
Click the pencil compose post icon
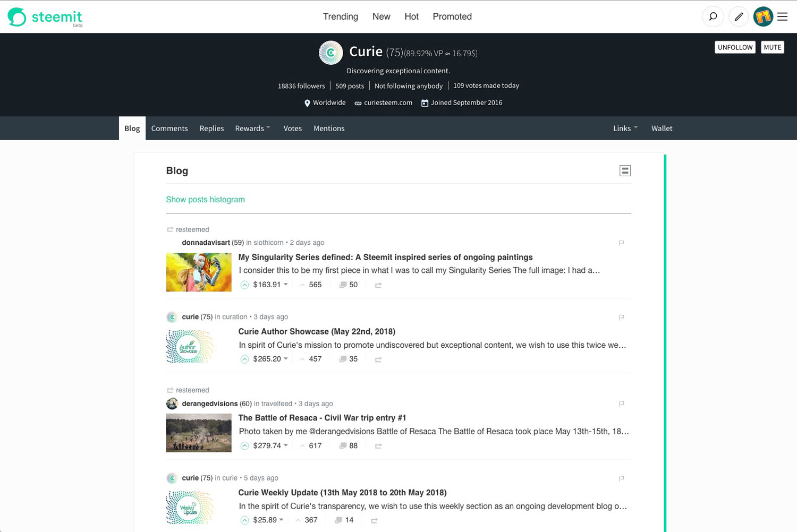739,16
